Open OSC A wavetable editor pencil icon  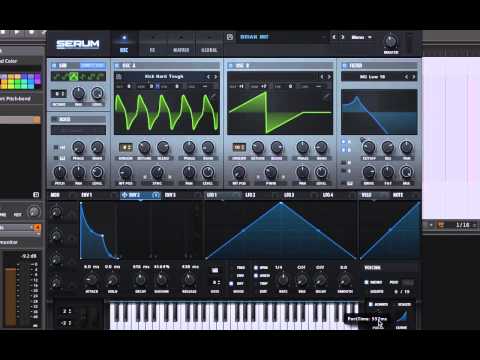click(x=213, y=96)
